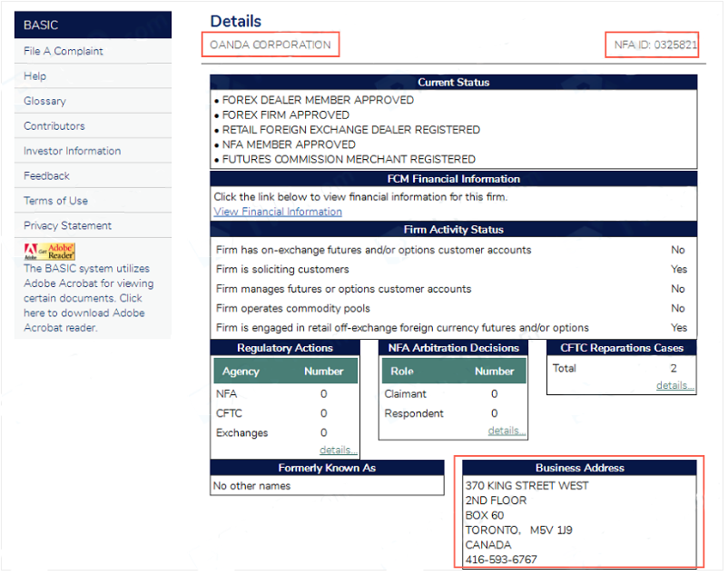Click the Formerly Known As header
Image resolution: width=728 pixels, height=576 pixels.
pyautogui.click(x=327, y=468)
